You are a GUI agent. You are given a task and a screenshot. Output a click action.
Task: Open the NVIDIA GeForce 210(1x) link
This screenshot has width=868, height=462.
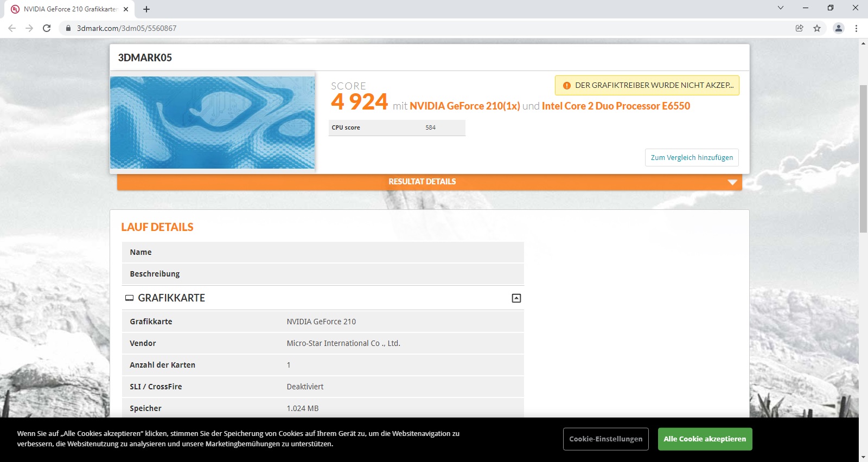[x=464, y=106]
